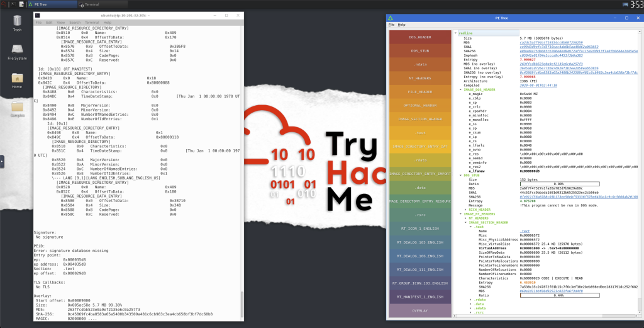Viewport: 644px width, 328px height.
Task: Switch to PE Tree in the taskbar
Action: 52,4
